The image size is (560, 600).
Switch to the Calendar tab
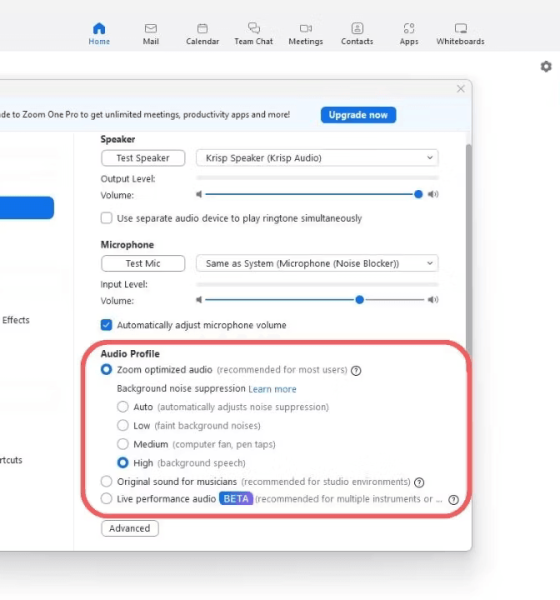tap(202, 34)
